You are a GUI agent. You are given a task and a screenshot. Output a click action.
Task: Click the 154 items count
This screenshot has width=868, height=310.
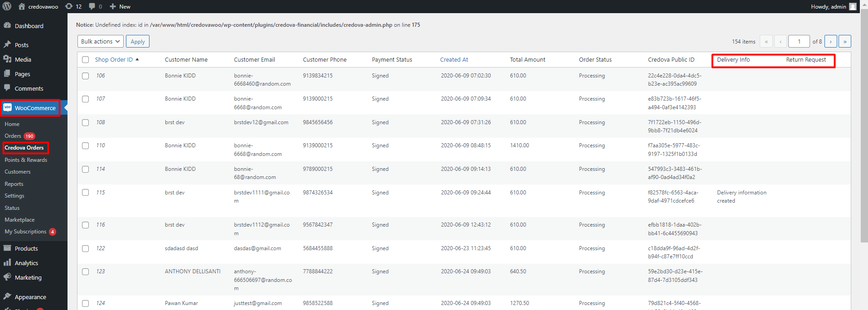(743, 41)
